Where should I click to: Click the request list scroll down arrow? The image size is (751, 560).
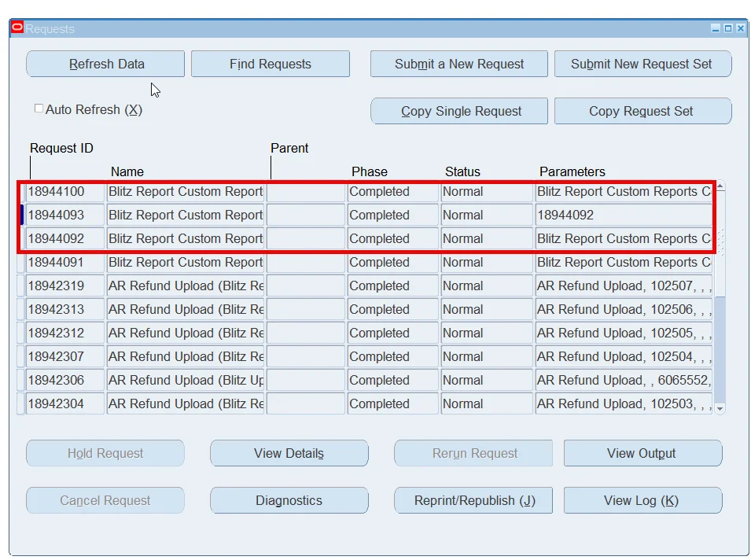pyautogui.click(x=720, y=409)
